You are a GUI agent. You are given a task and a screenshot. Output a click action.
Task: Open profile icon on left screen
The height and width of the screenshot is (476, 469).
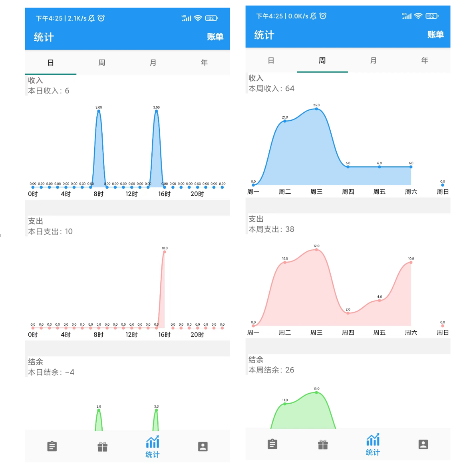point(203,446)
